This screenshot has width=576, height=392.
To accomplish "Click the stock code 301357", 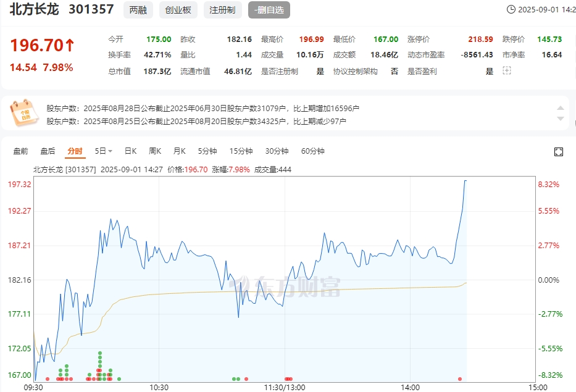I will click(x=91, y=9).
